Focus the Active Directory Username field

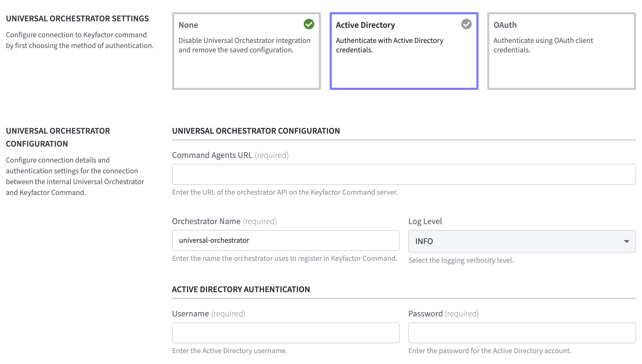pos(286,333)
